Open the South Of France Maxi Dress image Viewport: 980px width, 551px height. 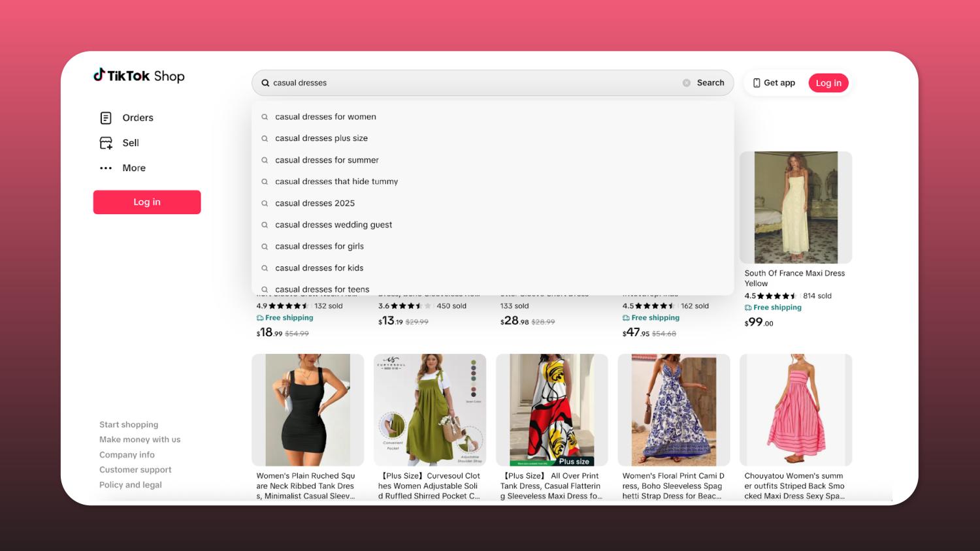pos(795,208)
